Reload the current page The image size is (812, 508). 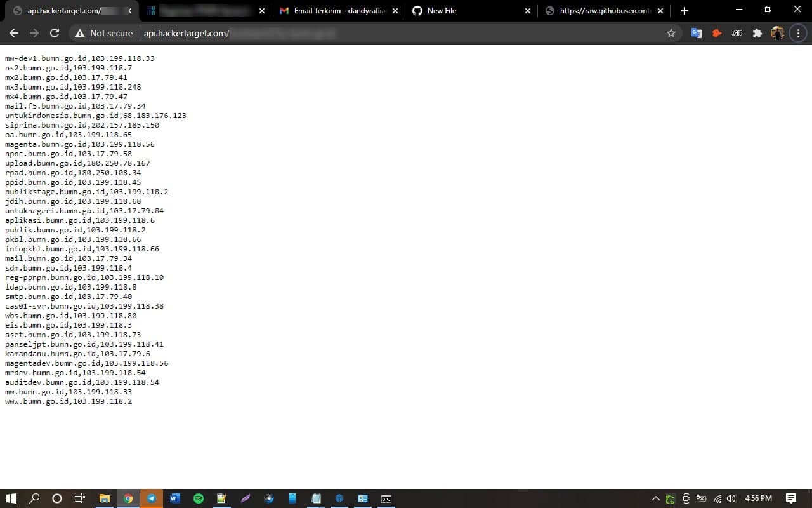click(x=55, y=33)
